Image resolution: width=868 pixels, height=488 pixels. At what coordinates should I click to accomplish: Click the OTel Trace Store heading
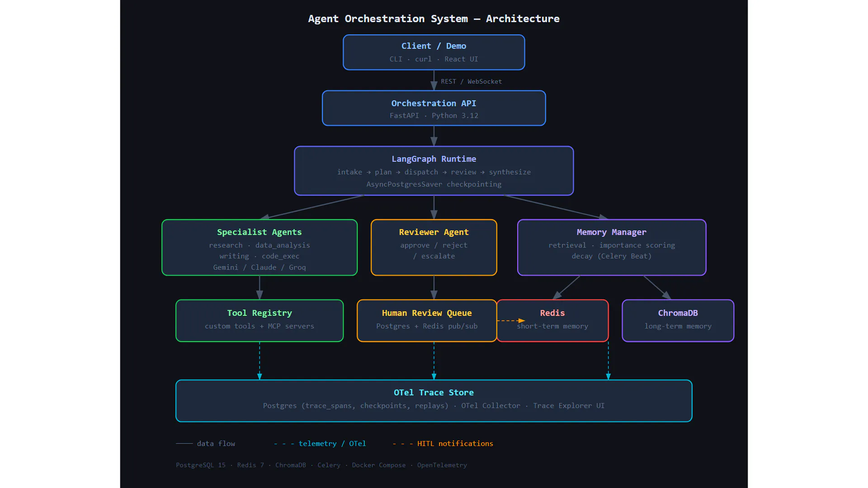pos(434,393)
